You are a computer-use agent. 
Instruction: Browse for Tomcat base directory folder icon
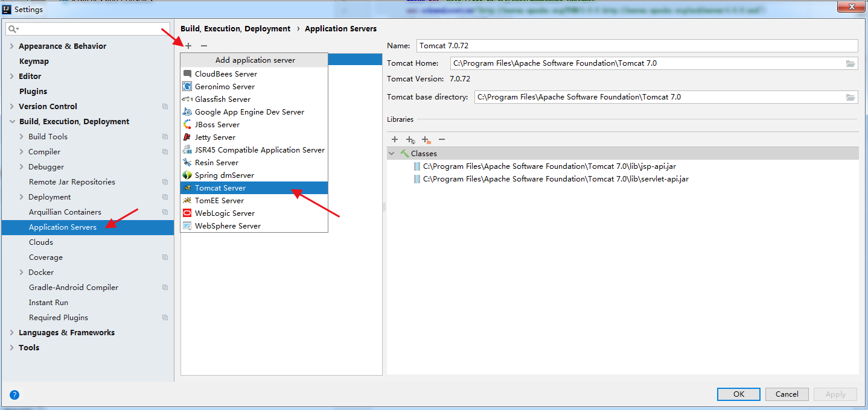pos(850,97)
